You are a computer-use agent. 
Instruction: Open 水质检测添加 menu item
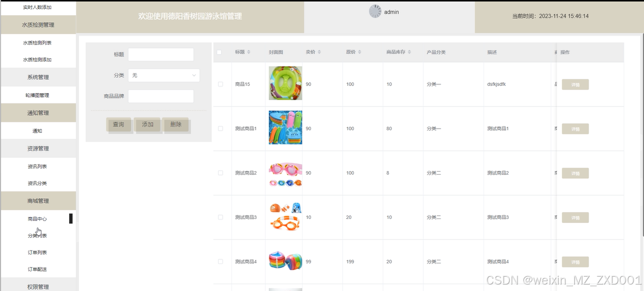[x=38, y=60]
